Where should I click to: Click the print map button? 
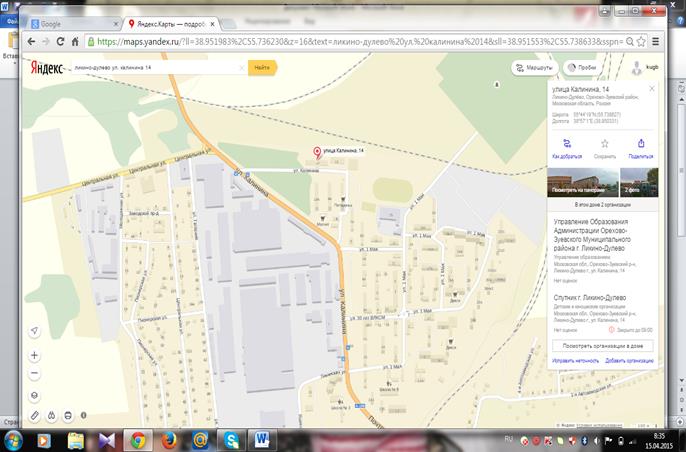pos(68,415)
